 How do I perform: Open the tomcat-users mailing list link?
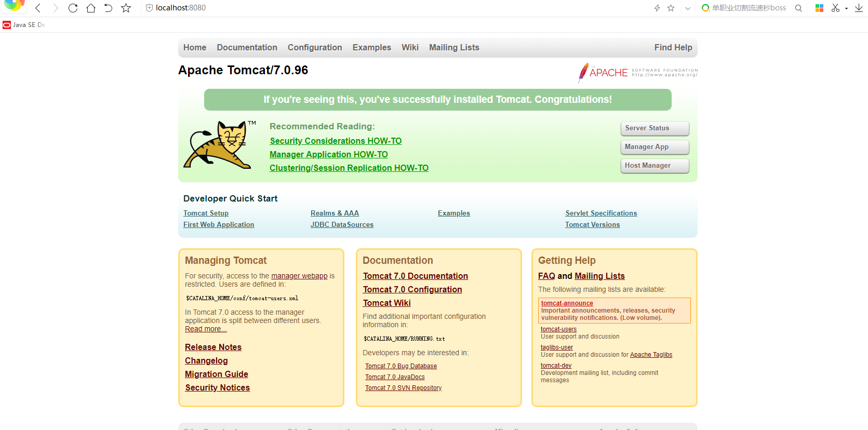(558, 329)
